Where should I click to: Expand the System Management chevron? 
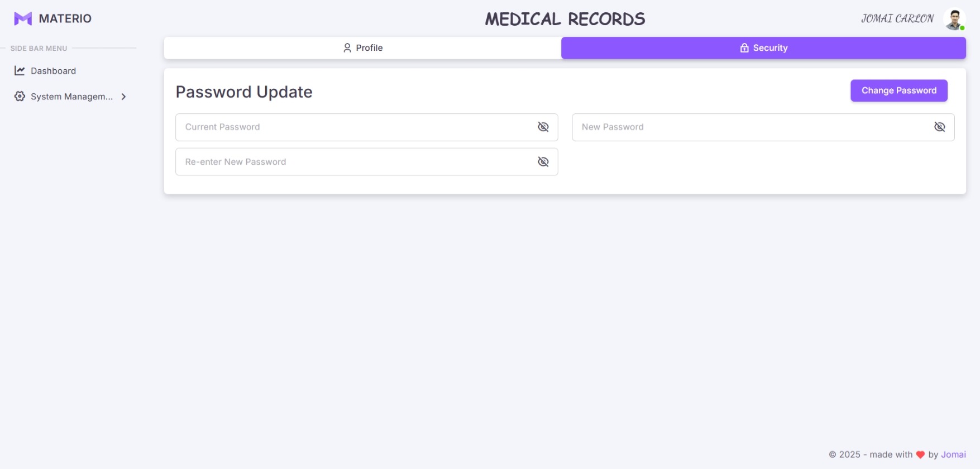tap(123, 97)
